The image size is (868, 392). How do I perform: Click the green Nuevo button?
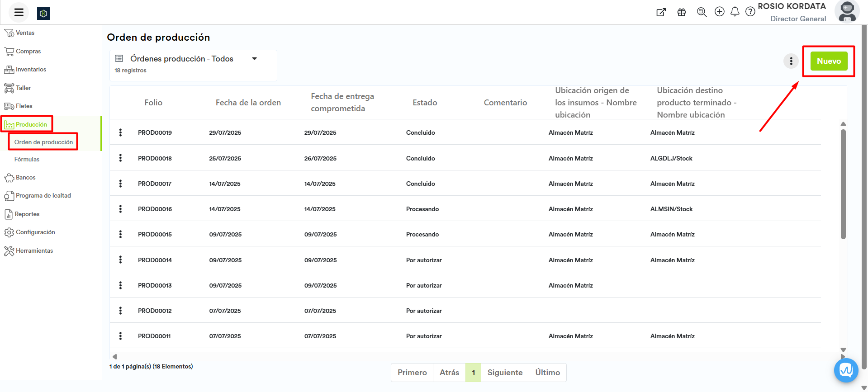click(x=828, y=61)
